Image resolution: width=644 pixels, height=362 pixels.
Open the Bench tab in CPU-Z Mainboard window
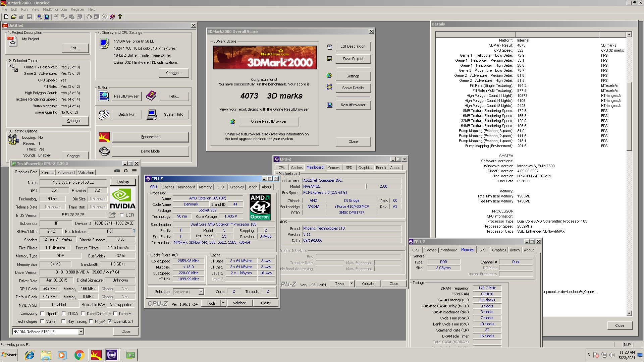pos(381,168)
